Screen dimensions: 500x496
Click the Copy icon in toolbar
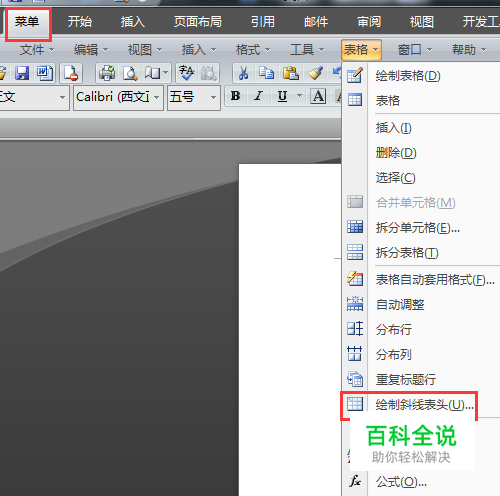tap(267, 73)
